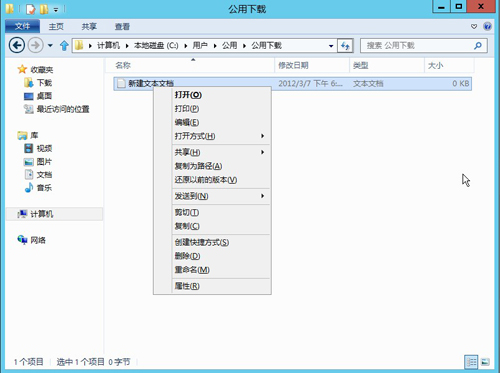Open the recent locations dropdown arrow
Viewport: 500px width, 373px height.
pos(50,45)
